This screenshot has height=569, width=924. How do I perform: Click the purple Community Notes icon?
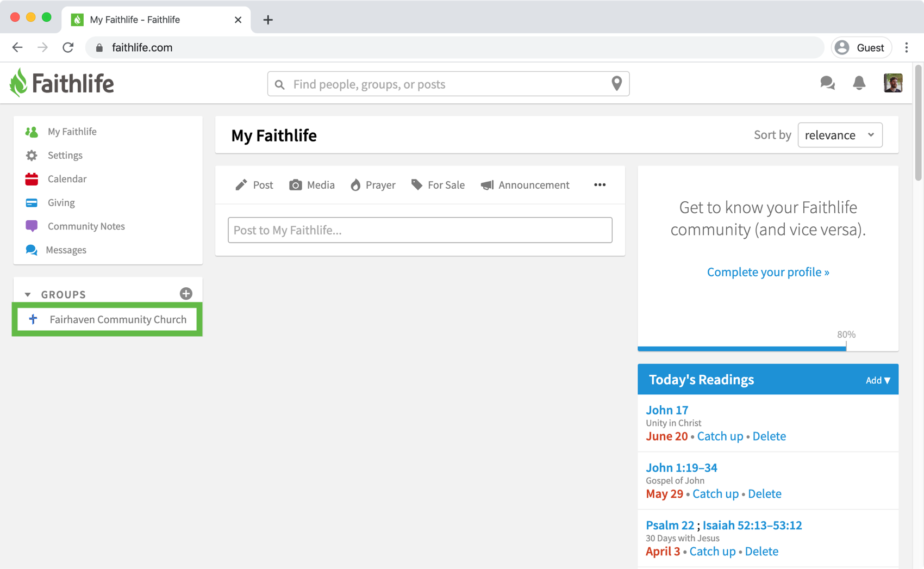click(32, 226)
